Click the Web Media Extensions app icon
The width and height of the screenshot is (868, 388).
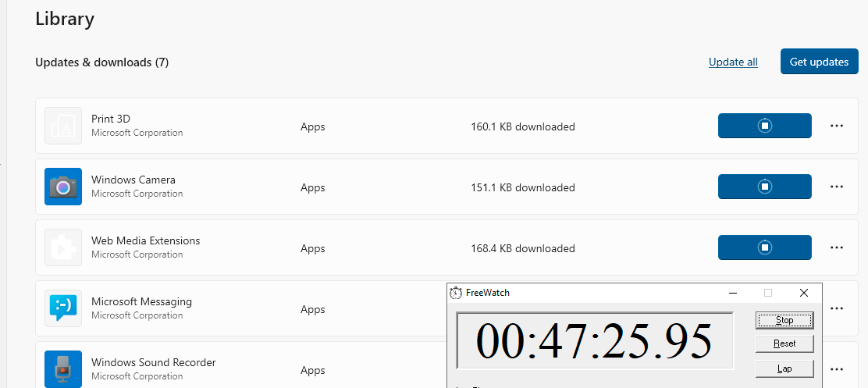coord(63,247)
